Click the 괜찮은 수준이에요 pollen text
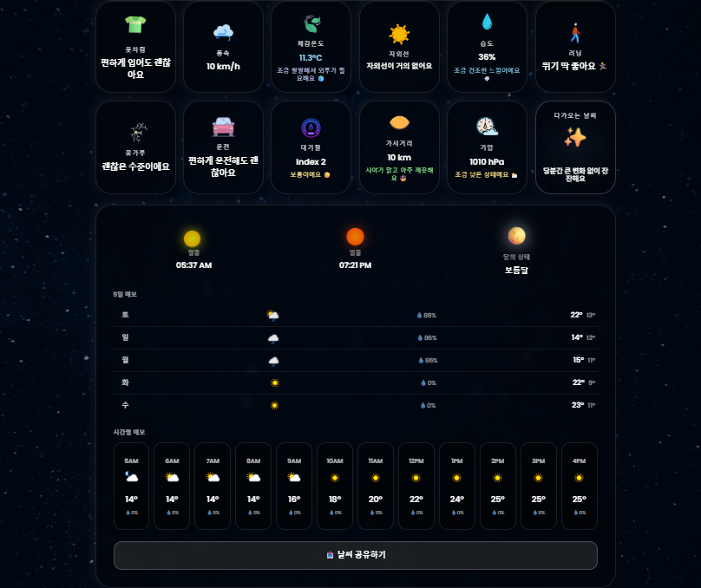 (x=135, y=167)
